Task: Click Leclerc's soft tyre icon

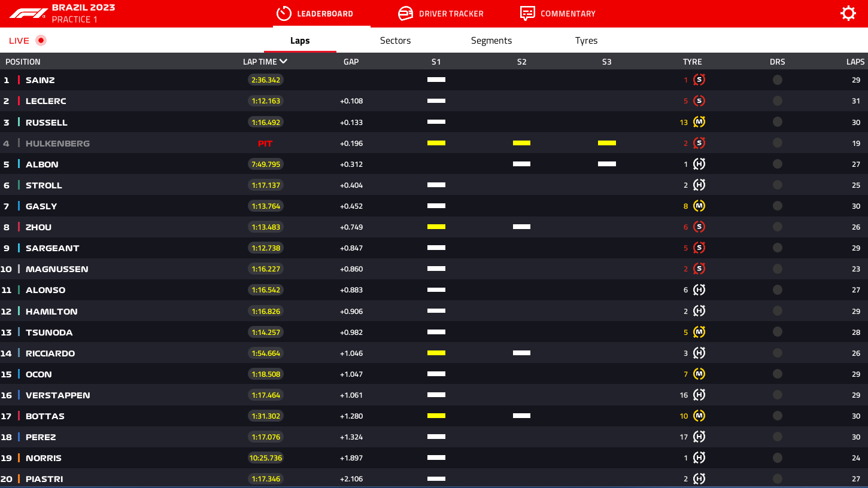Action: tap(699, 101)
